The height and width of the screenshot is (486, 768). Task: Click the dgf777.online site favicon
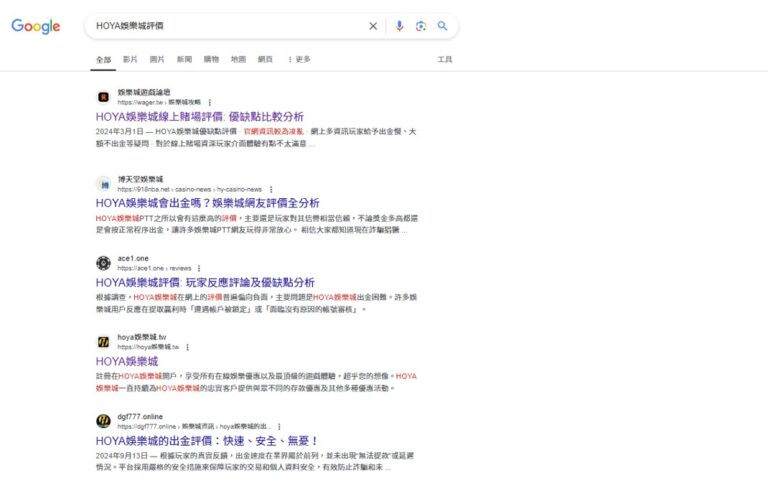pos(103,421)
